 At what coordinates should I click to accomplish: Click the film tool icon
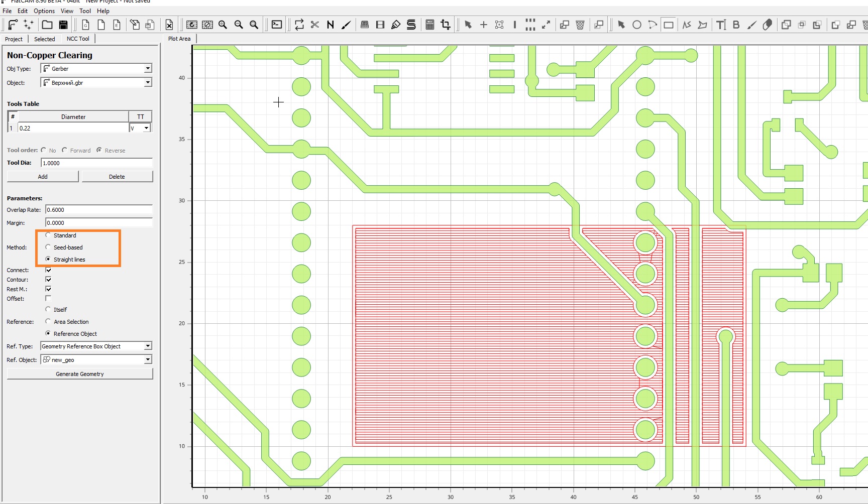pos(380,25)
